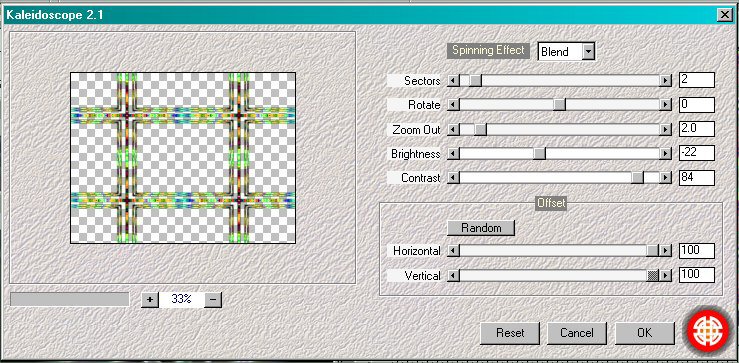Click the Vertical offset value field
The height and width of the screenshot is (363, 739).
point(697,275)
